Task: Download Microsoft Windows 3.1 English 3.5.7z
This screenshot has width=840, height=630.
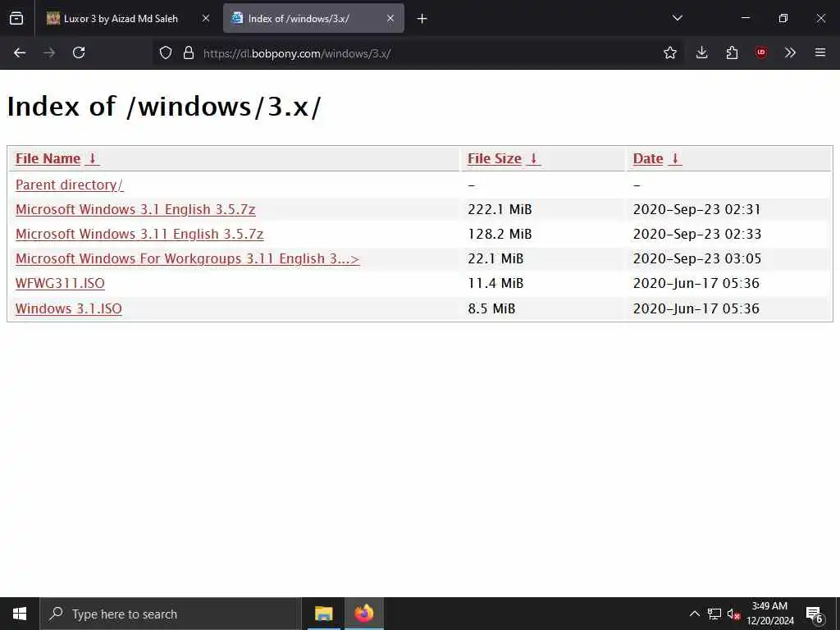Action: point(135,209)
